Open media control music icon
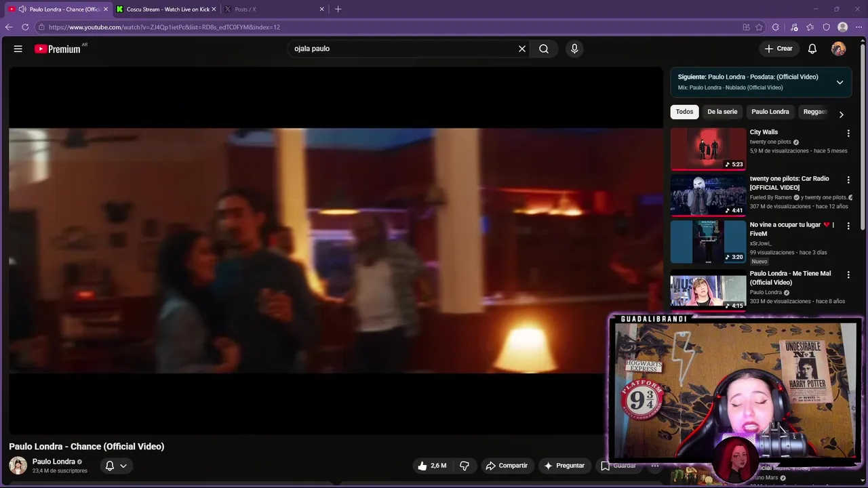The width and height of the screenshot is (868, 488). 794,27
